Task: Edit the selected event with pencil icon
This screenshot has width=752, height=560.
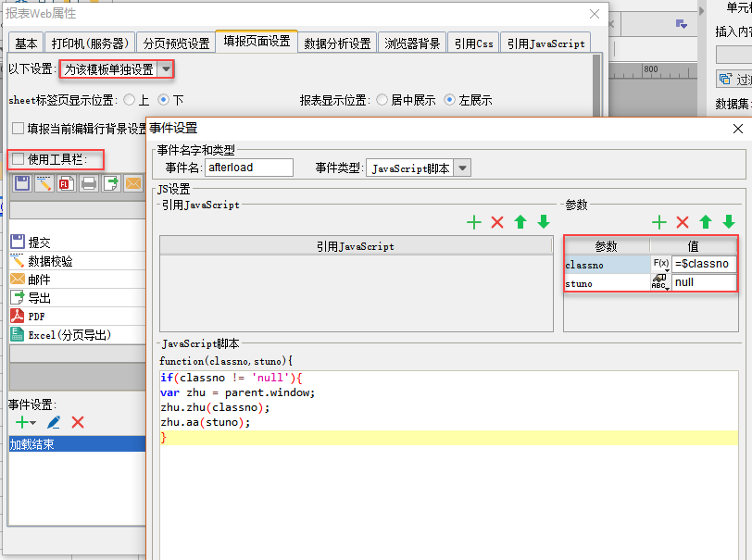Action: (55, 422)
